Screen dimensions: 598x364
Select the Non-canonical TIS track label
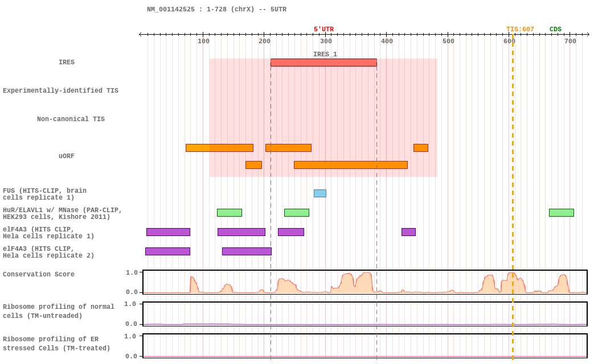pyautogui.click(x=71, y=119)
